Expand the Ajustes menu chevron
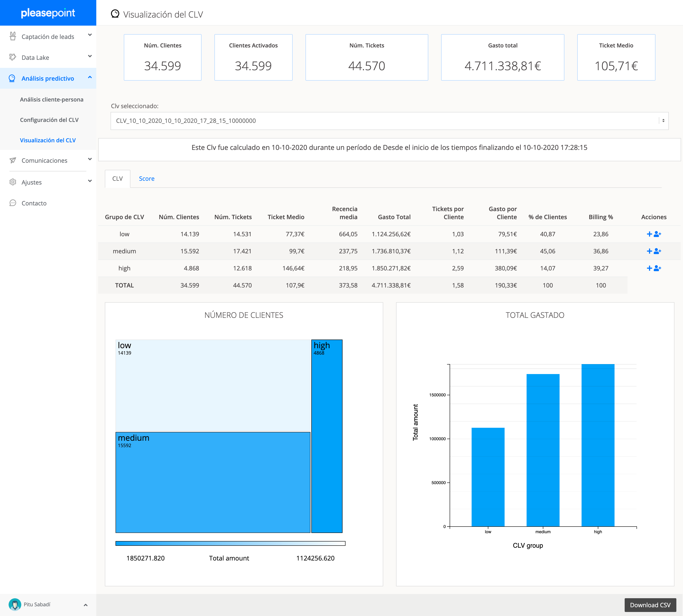 pos(90,181)
